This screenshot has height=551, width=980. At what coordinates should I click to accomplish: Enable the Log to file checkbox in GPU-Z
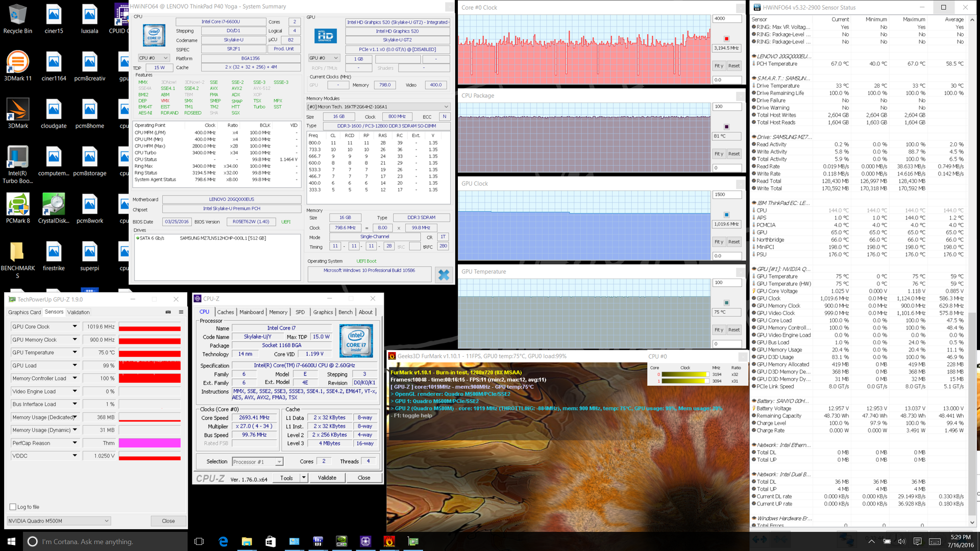tap(13, 507)
